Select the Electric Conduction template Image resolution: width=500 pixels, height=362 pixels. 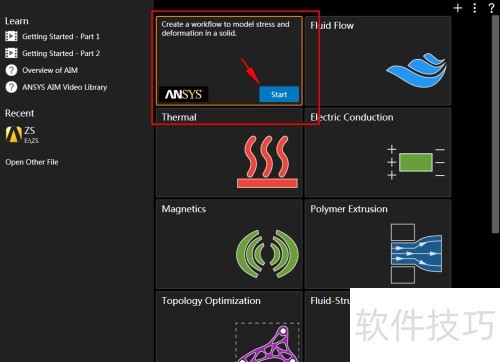378,153
